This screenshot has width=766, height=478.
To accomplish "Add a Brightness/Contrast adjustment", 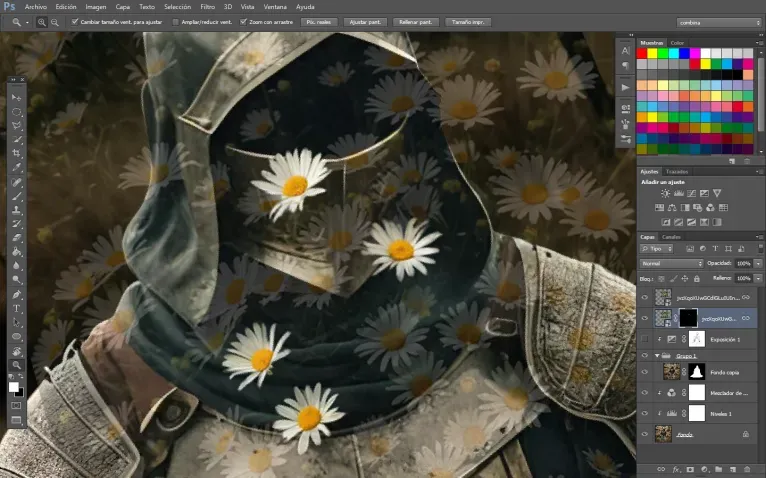I will (665, 194).
